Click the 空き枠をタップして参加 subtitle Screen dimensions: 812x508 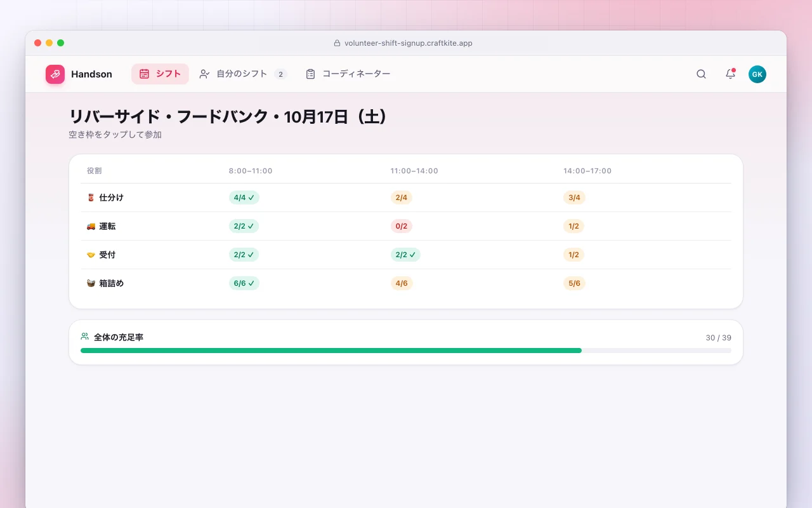coord(115,135)
